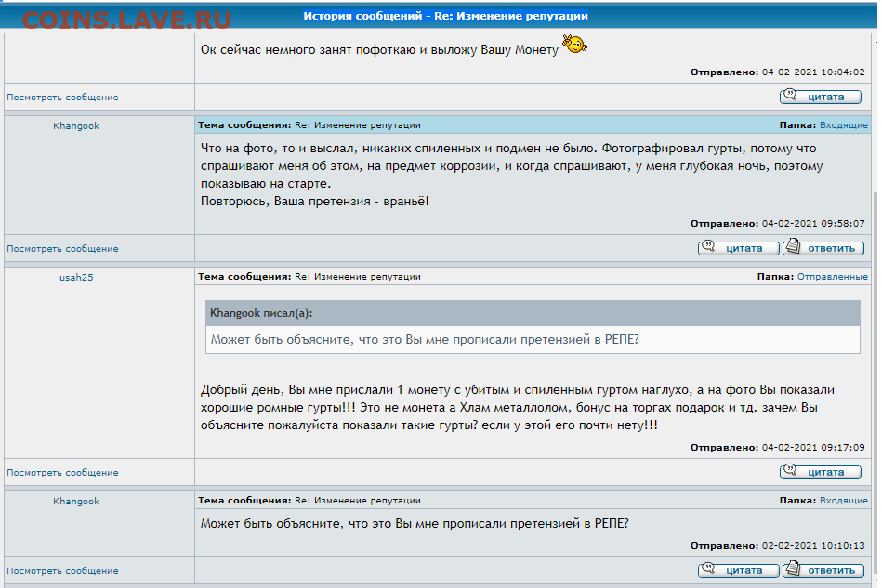Click the quote bubble icon on 10:04:02 цитата button
The image size is (882, 588).
[x=790, y=94]
